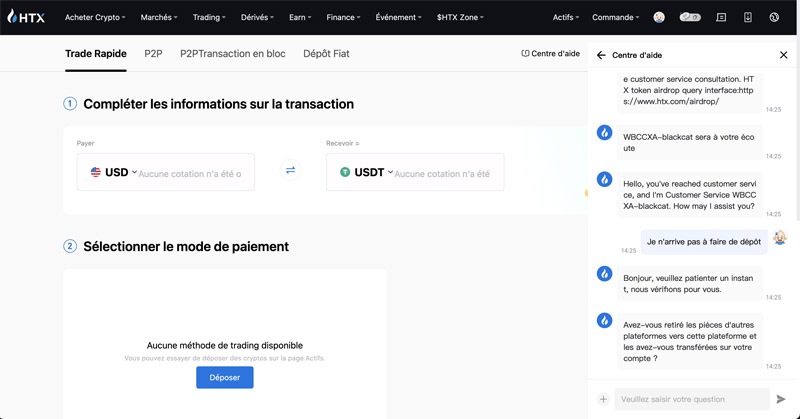The image size is (800, 419).
Task: Expand the Événement menu
Action: tap(398, 17)
